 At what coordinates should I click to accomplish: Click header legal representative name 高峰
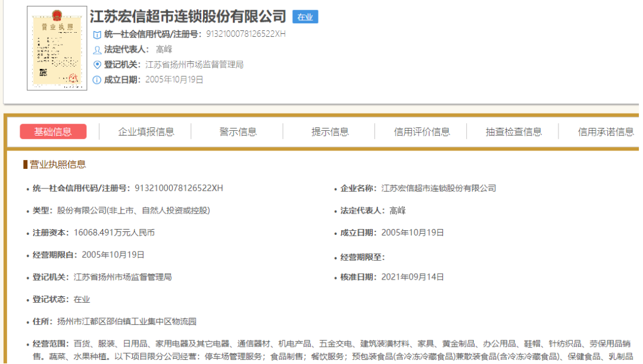(164, 49)
